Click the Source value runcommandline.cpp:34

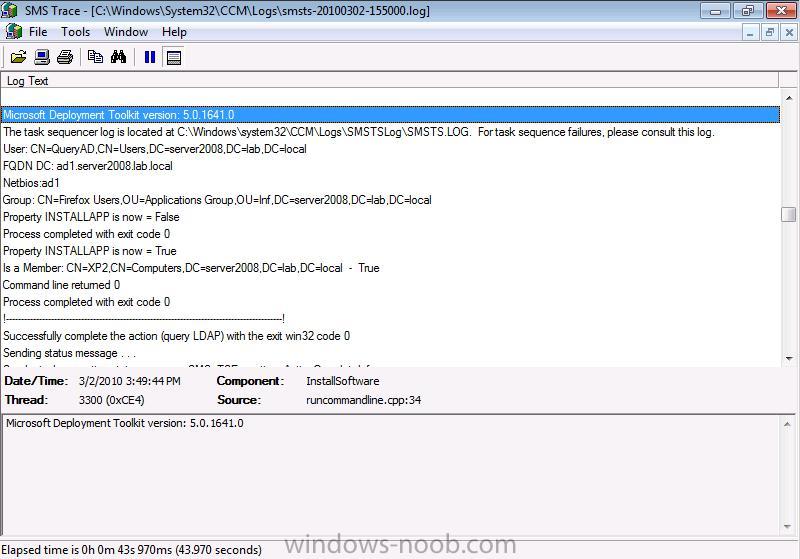coord(363,400)
